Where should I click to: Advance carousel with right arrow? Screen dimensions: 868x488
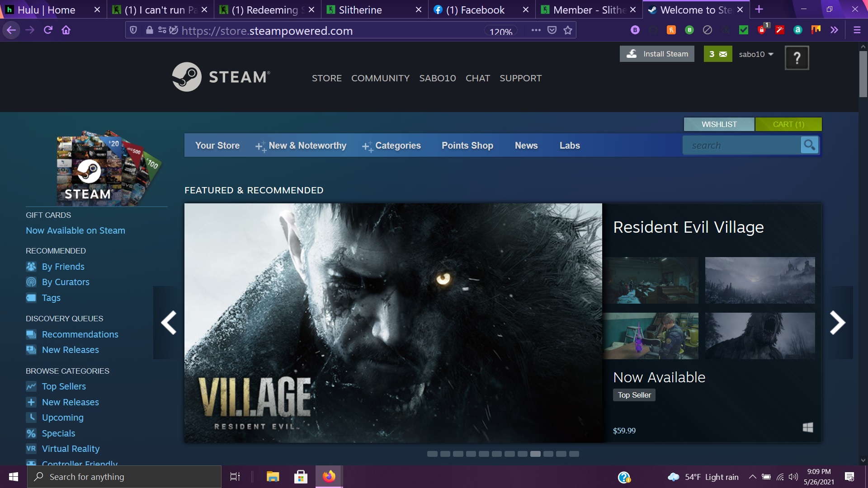[x=837, y=323]
